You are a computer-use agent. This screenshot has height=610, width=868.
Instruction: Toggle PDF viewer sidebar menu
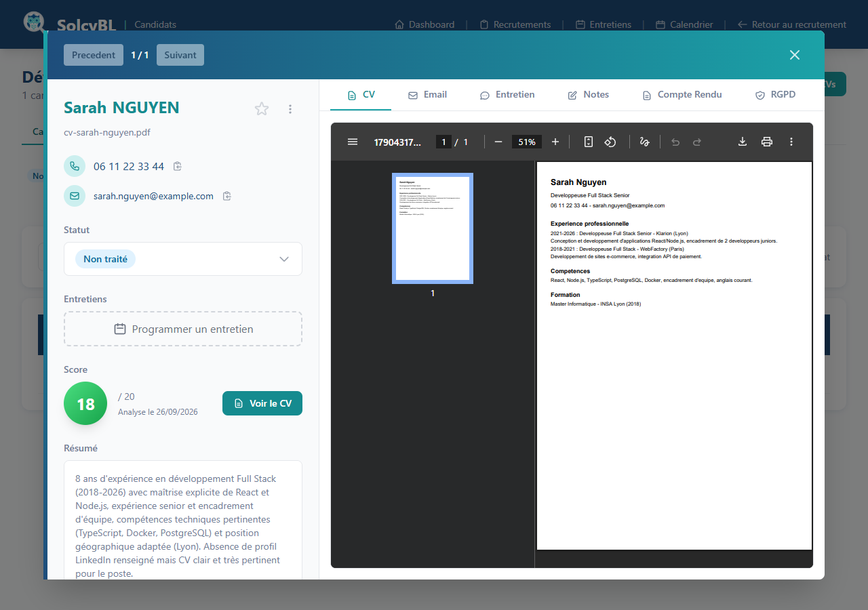353,142
